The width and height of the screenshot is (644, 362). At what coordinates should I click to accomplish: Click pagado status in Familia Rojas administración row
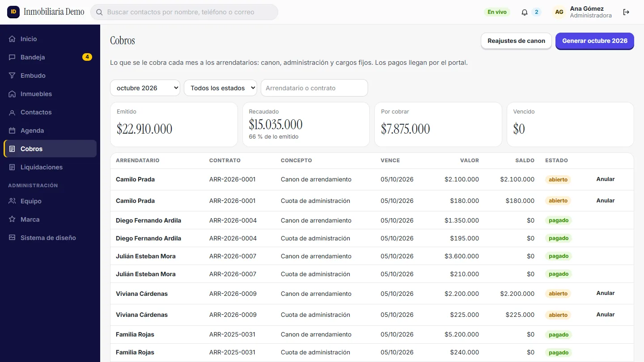559,353
